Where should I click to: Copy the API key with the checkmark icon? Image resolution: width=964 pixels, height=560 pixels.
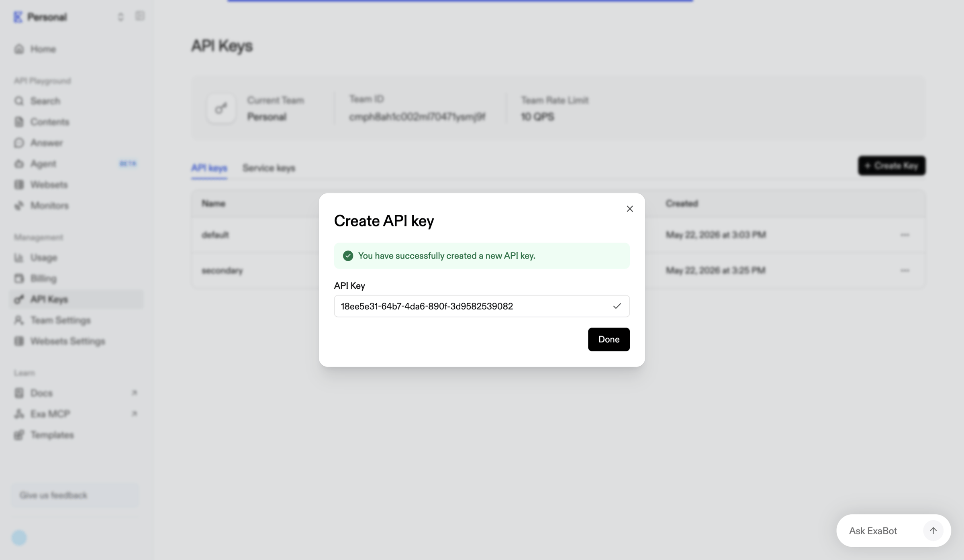pos(617,306)
